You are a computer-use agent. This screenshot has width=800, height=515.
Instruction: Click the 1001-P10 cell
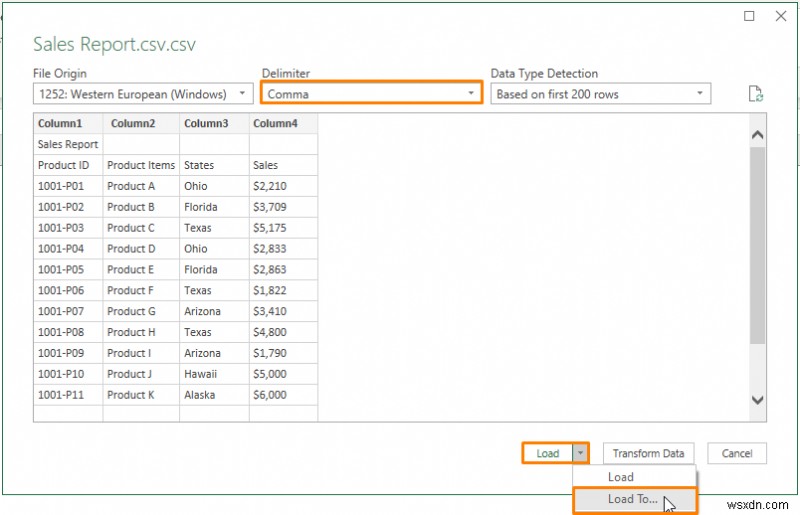coord(68,375)
